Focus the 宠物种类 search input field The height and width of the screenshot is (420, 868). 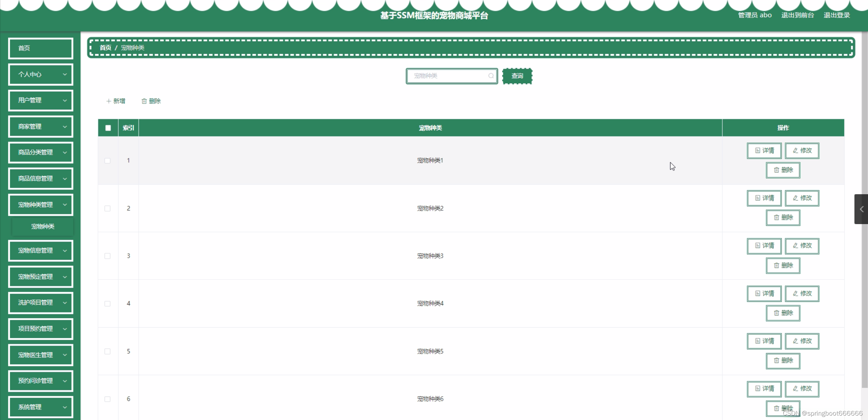click(448, 76)
